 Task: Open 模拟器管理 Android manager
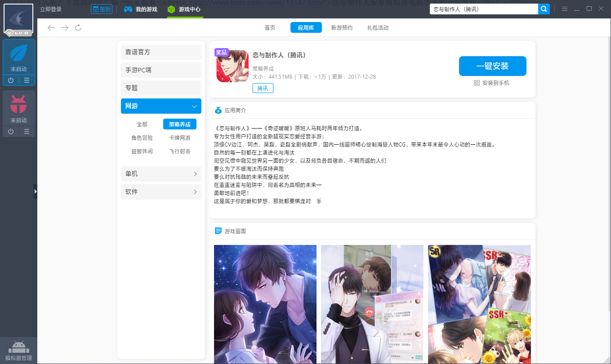point(18,350)
